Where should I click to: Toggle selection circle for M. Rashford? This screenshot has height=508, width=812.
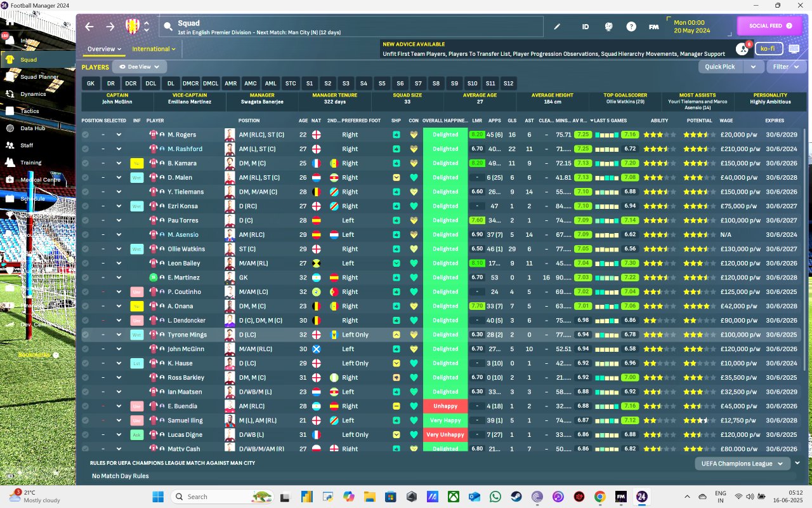pos(86,149)
